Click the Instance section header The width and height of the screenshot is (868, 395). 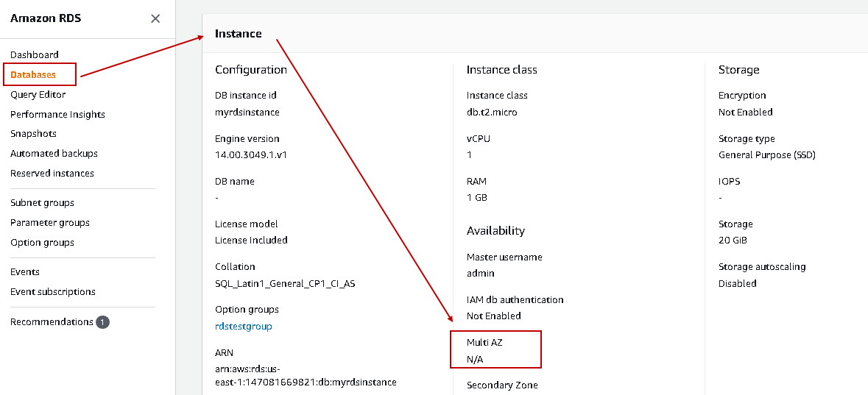tap(238, 34)
